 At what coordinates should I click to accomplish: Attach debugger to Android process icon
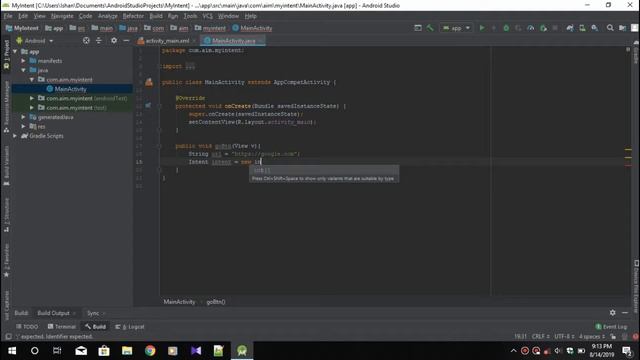pos(543,28)
